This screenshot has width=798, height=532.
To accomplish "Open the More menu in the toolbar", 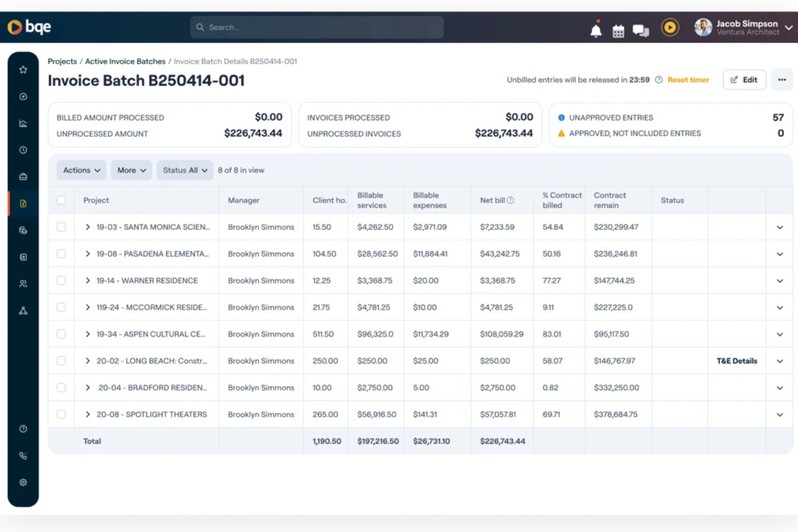I will [x=130, y=170].
